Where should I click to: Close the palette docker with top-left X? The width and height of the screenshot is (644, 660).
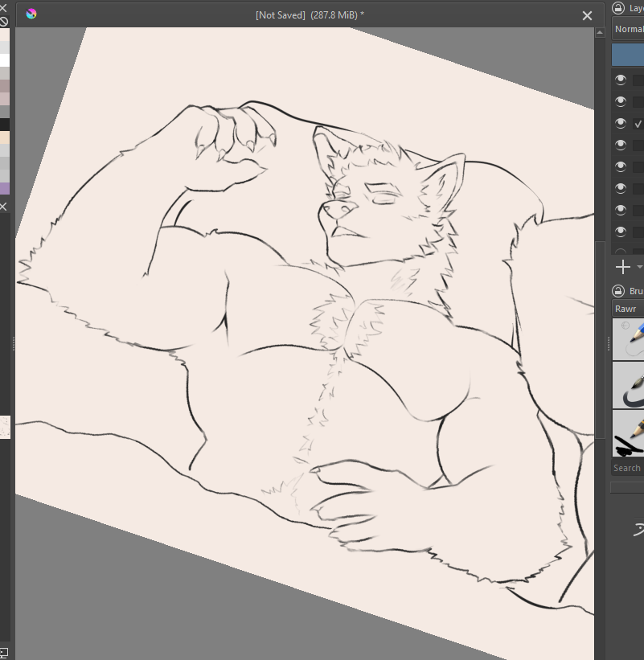pyautogui.click(x=3, y=7)
